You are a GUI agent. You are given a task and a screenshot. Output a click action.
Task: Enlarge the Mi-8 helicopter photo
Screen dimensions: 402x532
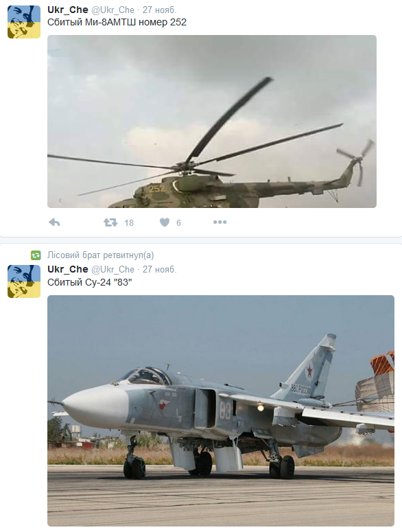(x=212, y=122)
